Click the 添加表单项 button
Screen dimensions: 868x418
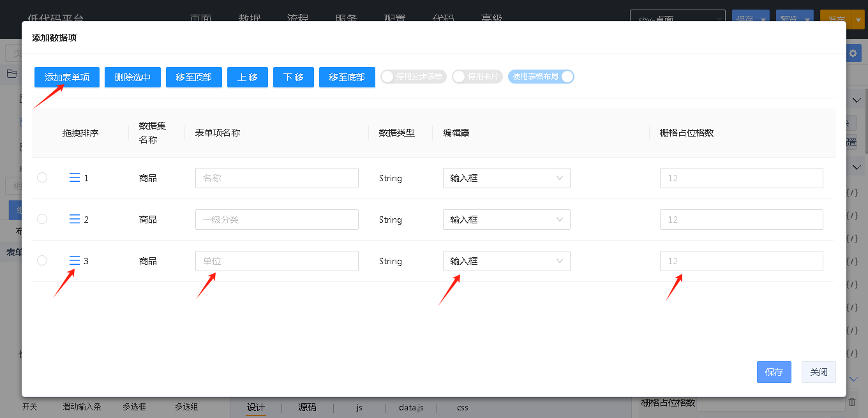(67, 77)
